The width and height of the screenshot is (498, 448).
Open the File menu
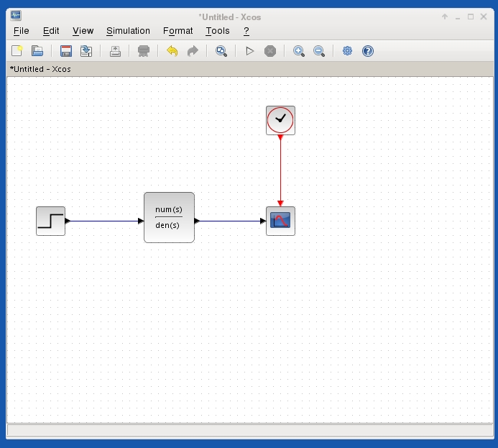pyautogui.click(x=22, y=31)
